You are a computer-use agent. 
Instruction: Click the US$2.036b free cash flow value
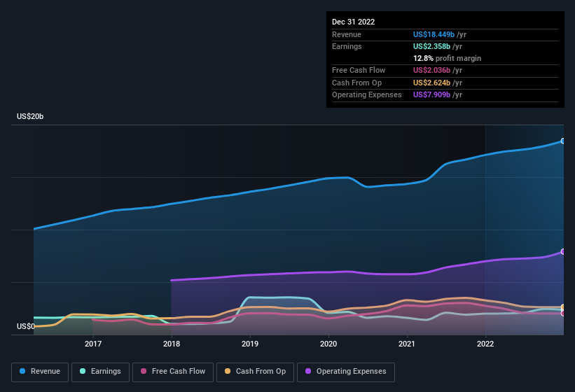click(x=431, y=70)
